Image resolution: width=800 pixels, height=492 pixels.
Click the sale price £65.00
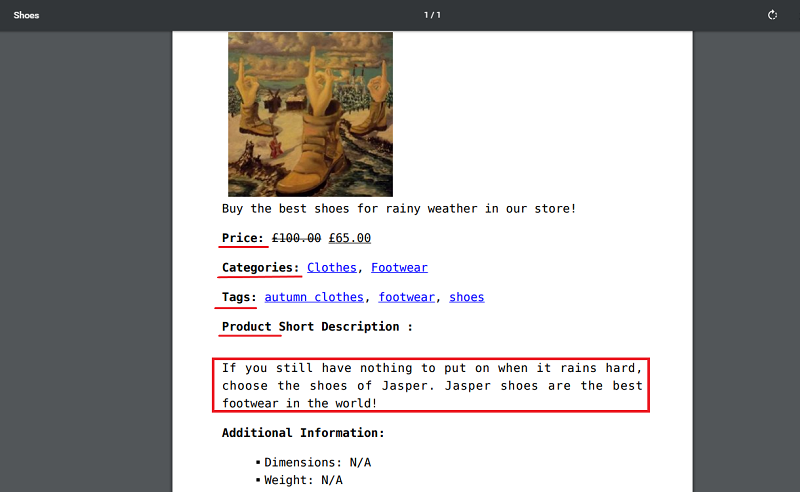tap(349, 238)
